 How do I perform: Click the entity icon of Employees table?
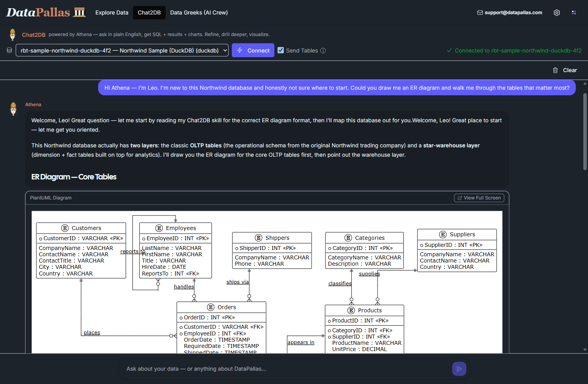[159, 228]
